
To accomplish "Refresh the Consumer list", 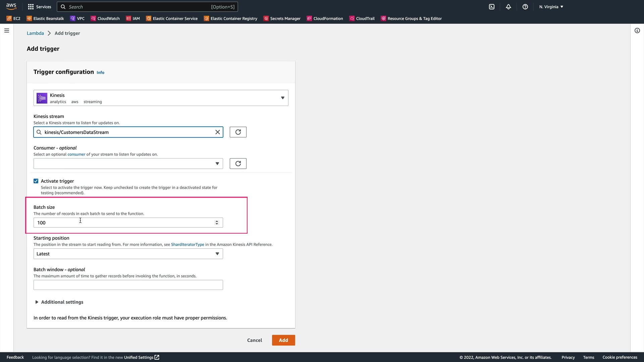I will [238, 164].
